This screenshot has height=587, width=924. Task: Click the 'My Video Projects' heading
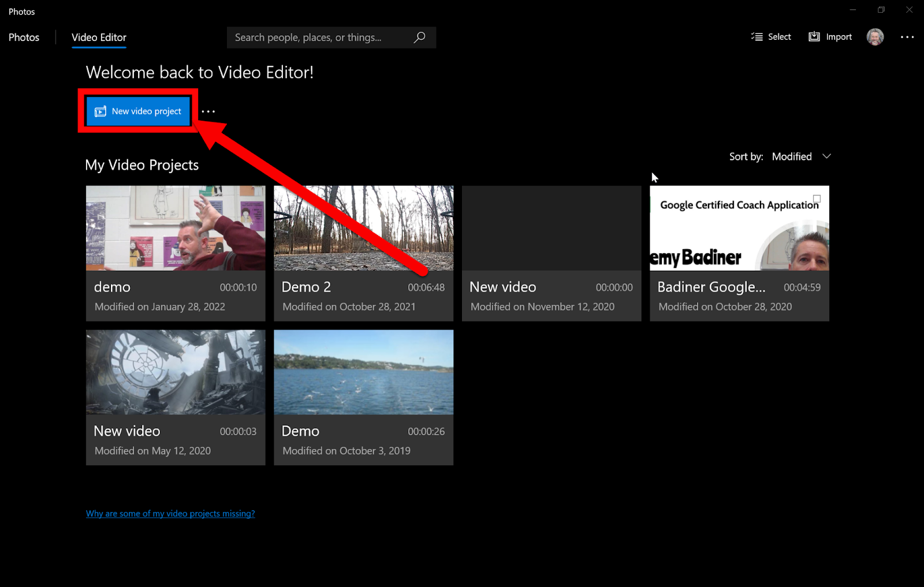click(x=142, y=165)
